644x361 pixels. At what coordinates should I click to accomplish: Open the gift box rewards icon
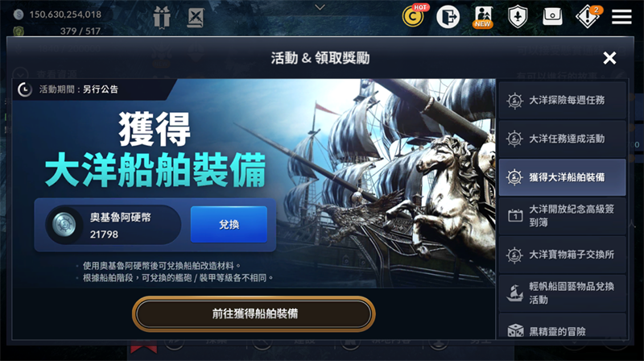click(162, 17)
